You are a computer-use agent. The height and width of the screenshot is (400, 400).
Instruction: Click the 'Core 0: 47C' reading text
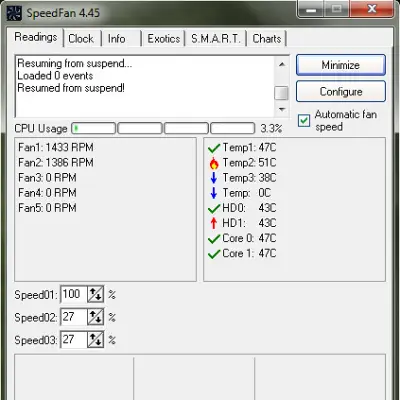pos(249,238)
